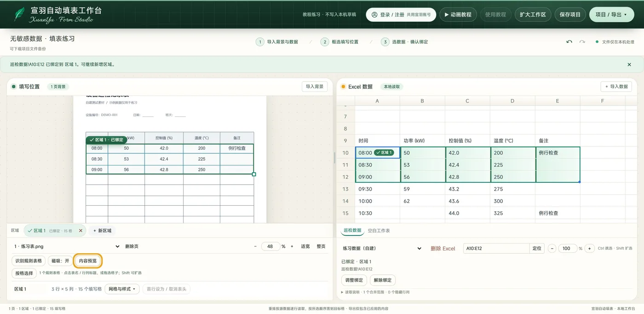Viewport: 644px width, 314px height.
Task: Click 整页 fit page
Action: pos(321,246)
